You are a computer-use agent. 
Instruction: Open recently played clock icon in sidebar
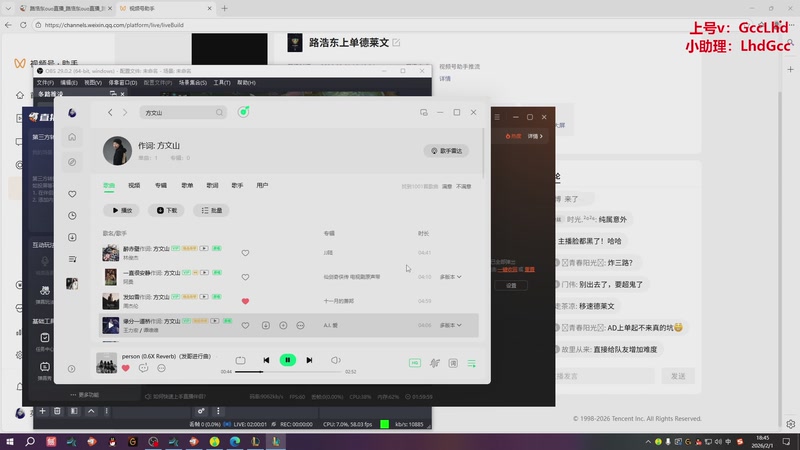[72, 216]
